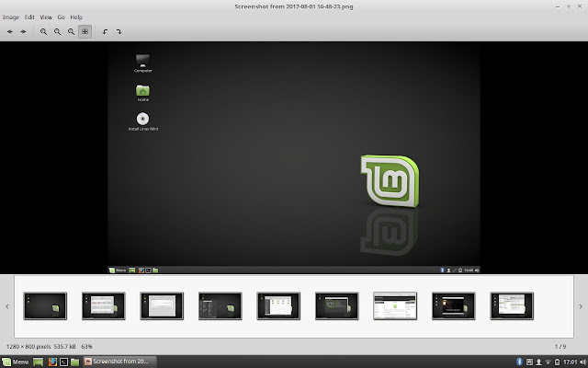Image resolution: width=588 pixels, height=368 pixels.
Task: Open the volume control tray icon
Action: click(582, 362)
